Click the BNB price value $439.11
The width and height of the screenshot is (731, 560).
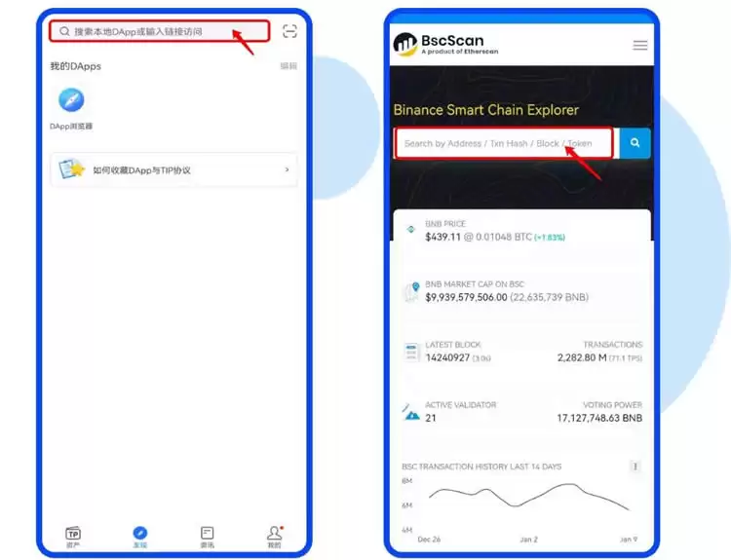(x=442, y=237)
